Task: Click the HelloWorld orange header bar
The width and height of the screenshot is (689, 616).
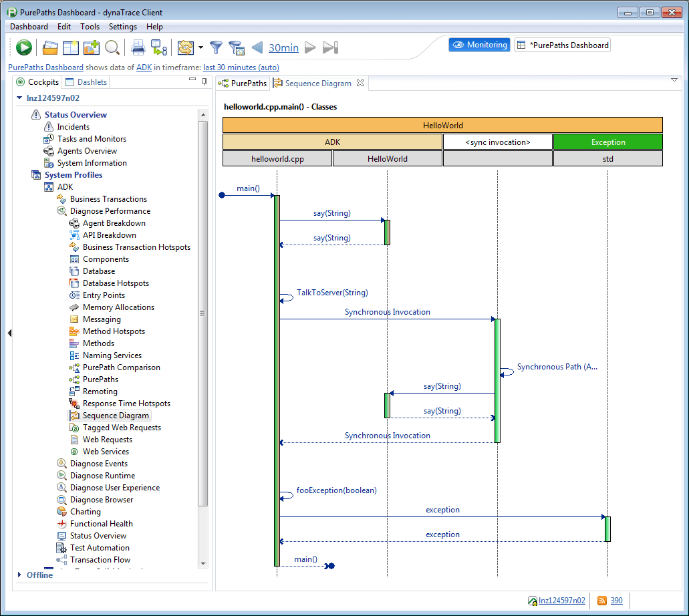Action: (442, 125)
